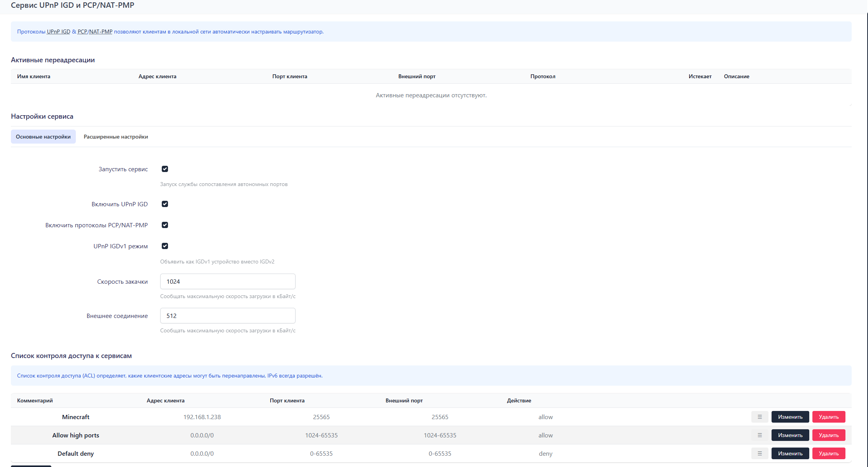Focus the 'Внешнее соединение' field showing 512

coord(227,316)
